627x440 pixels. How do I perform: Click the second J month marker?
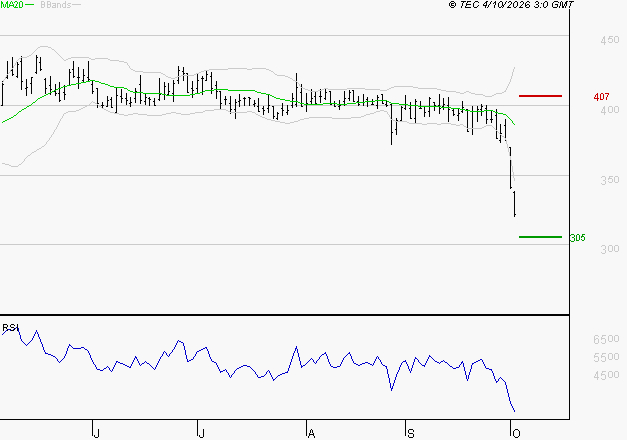click(202, 434)
